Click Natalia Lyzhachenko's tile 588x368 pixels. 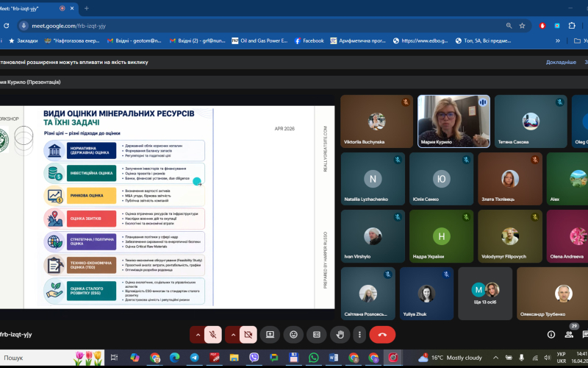pos(373,179)
